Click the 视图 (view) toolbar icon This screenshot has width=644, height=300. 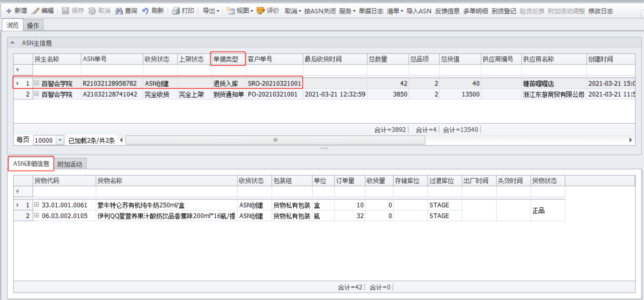click(x=230, y=11)
